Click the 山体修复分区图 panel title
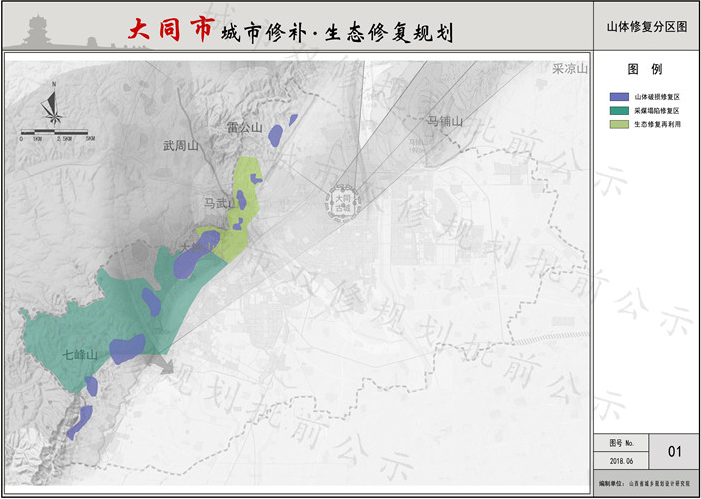This screenshot has width=701, height=499. pyautogui.click(x=647, y=28)
